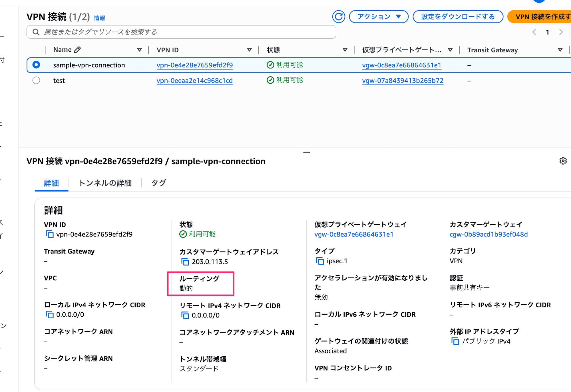The width and height of the screenshot is (571, 392).
Task: Copy the external IP address type value
Action: [x=455, y=341]
